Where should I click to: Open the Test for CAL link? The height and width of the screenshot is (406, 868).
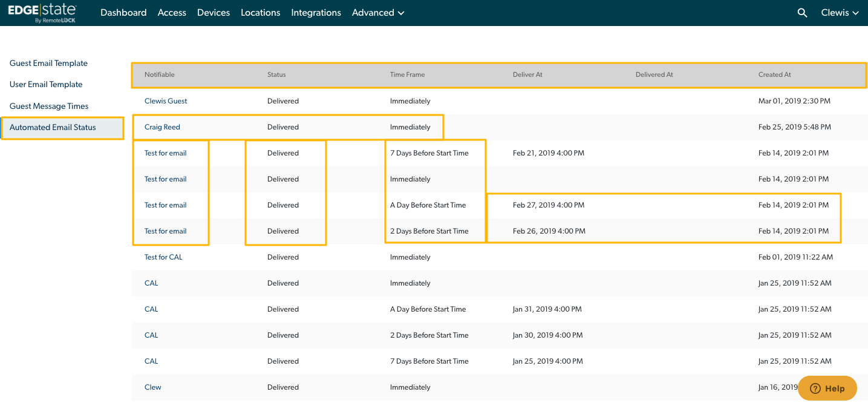coord(163,257)
